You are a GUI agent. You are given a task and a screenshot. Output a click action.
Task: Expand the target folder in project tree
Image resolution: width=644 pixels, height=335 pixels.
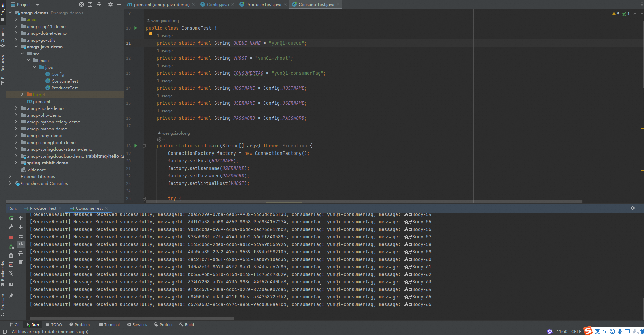(23, 94)
